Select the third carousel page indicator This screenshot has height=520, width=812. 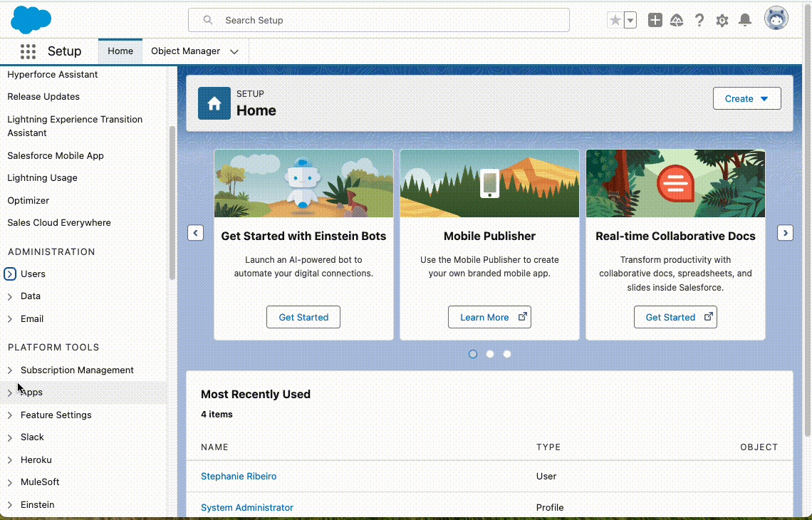[507, 354]
